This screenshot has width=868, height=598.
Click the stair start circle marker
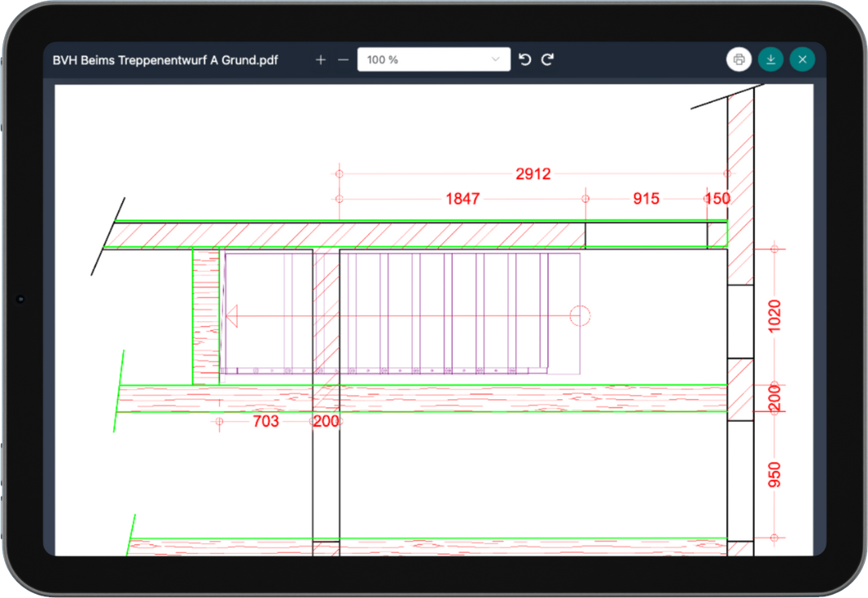click(x=580, y=316)
